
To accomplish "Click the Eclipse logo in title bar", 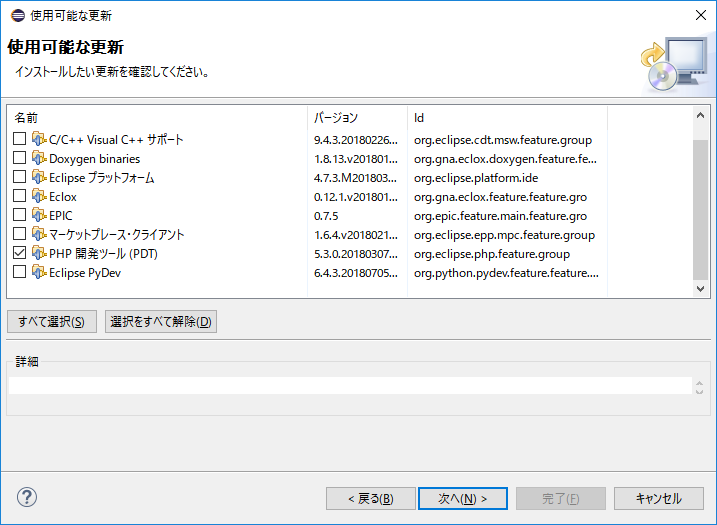I will (17, 16).
